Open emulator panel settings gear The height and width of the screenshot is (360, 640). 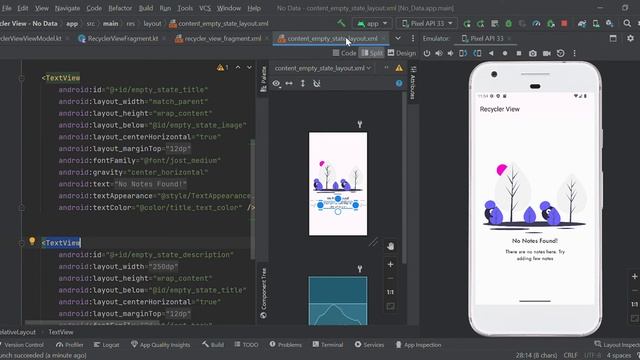tap(630, 38)
